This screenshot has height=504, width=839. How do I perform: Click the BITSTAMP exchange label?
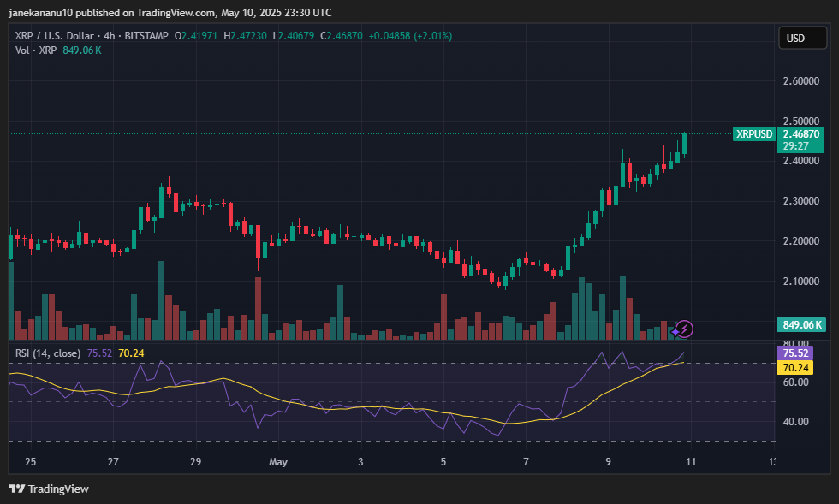point(146,36)
